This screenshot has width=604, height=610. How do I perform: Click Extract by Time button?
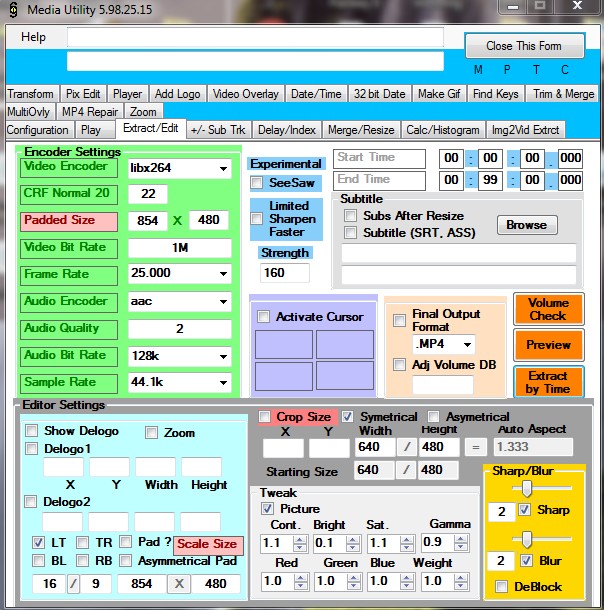click(x=548, y=382)
